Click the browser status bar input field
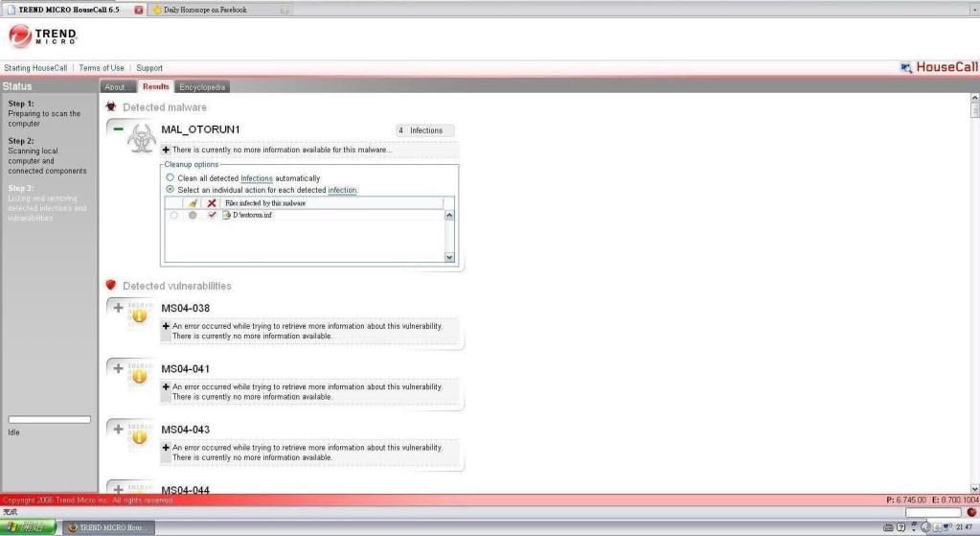Image resolution: width=980 pixels, height=536 pixels. pos(933,512)
